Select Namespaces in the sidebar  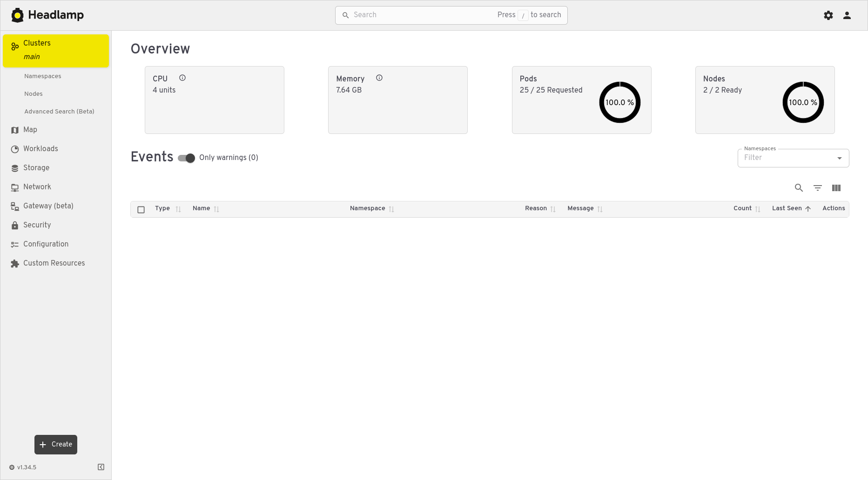[x=42, y=76]
